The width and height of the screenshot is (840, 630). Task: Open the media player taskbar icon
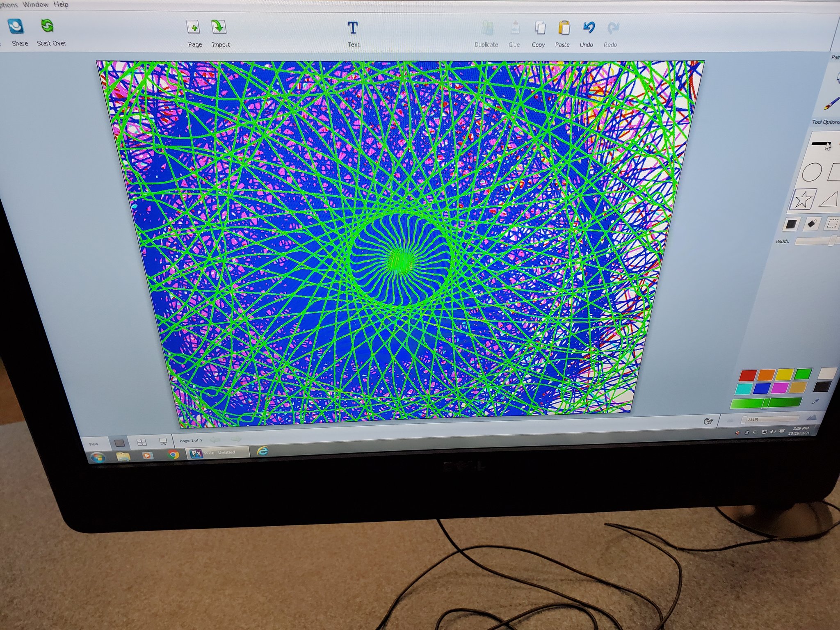(x=147, y=455)
